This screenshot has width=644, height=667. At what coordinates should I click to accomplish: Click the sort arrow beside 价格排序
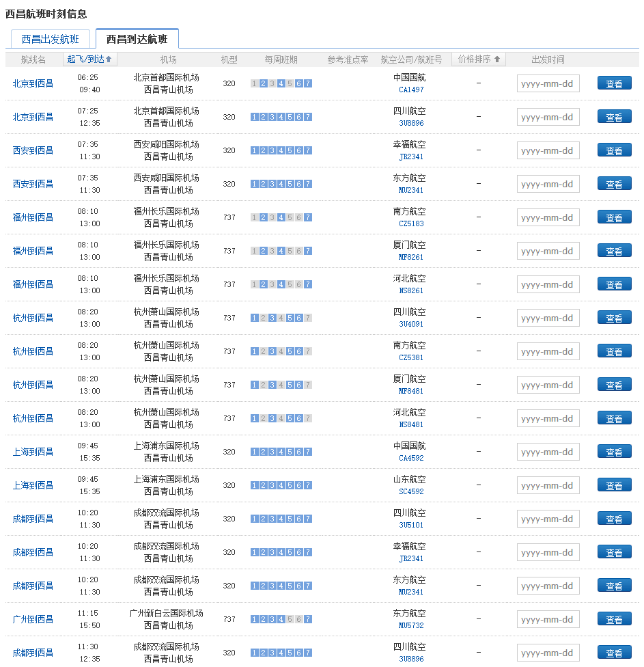point(496,59)
